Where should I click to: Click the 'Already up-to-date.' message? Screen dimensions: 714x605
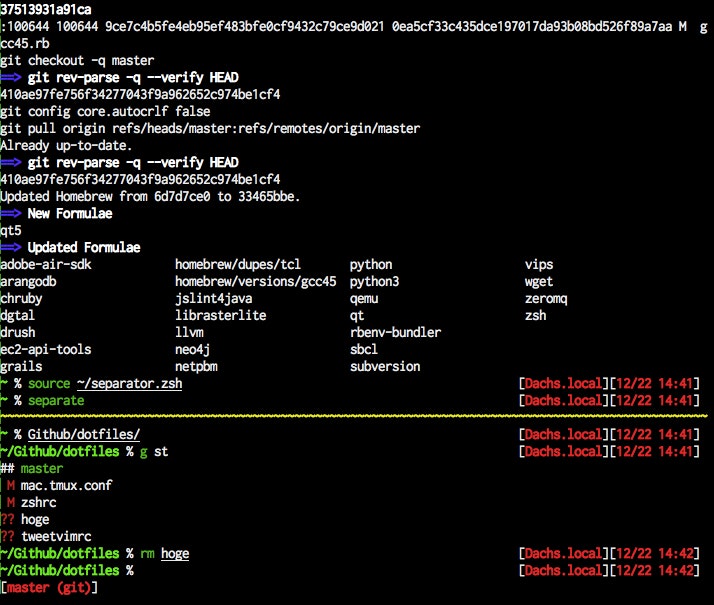point(66,146)
